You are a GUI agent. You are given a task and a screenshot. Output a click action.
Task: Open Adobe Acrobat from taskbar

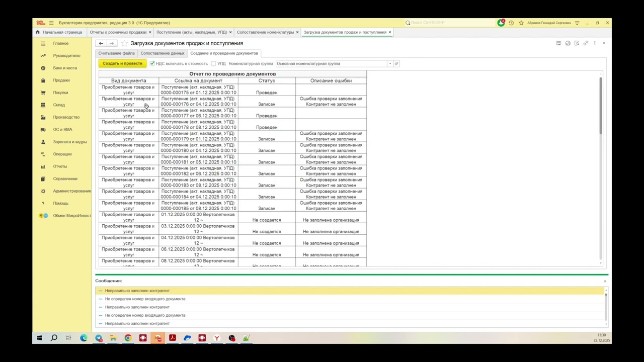(x=173, y=338)
